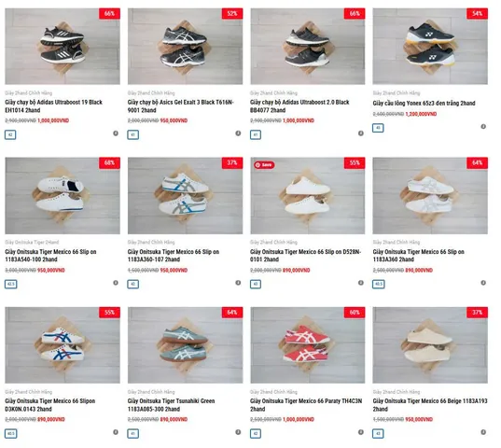The height and width of the screenshot is (448, 501).
Task: Open the red Mexico 66 Paraty shoe image
Action: (308, 345)
